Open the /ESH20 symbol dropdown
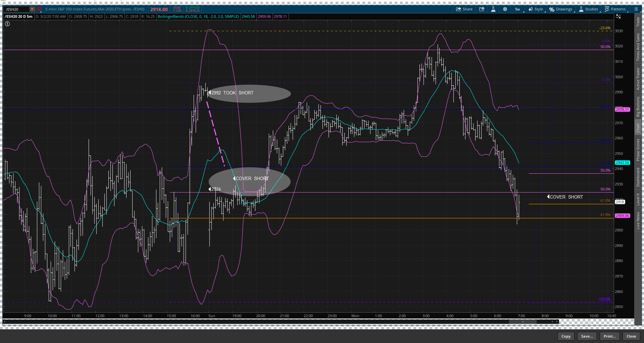The height and width of the screenshot is (343, 644). [x=32, y=9]
